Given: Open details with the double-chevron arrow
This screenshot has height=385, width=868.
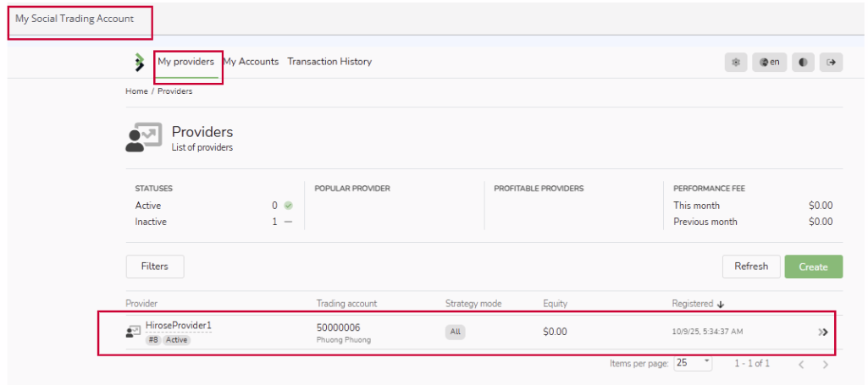Looking at the screenshot, I should click(822, 332).
